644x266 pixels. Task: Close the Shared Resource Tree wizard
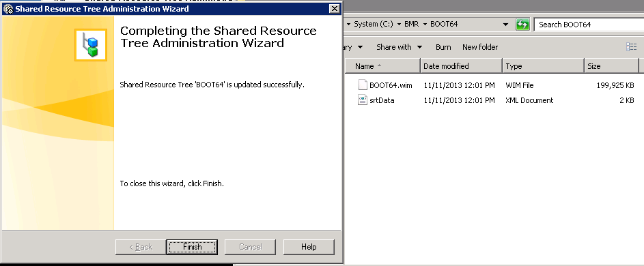pyautogui.click(x=335, y=9)
